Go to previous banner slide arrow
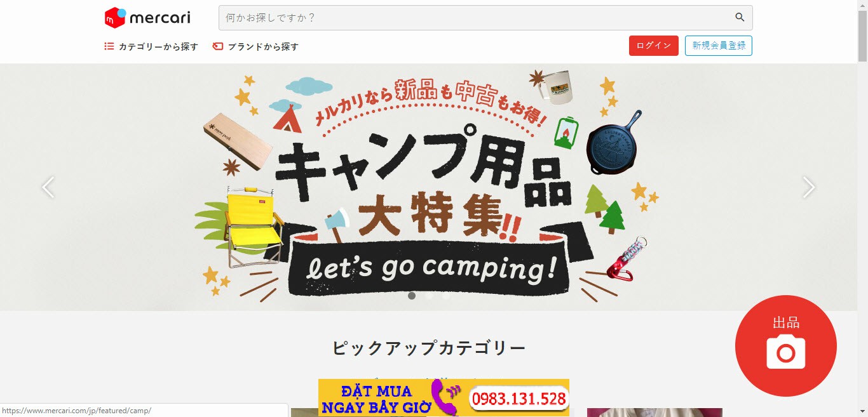 (x=48, y=187)
